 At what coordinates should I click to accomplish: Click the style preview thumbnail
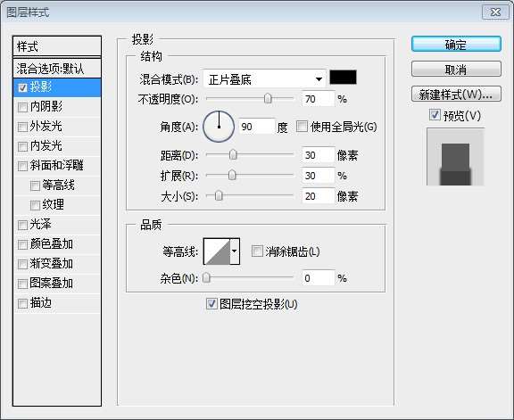[x=455, y=157]
